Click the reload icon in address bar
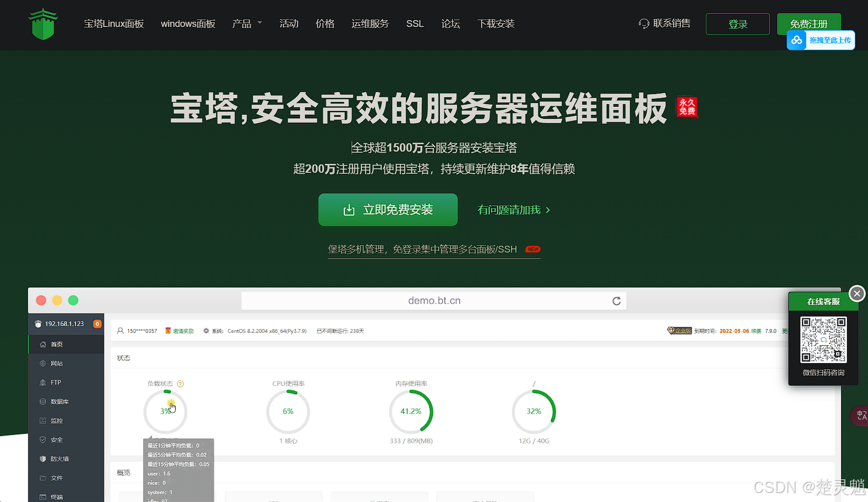Image resolution: width=868 pixels, height=502 pixels. click(x=616, y=301)
